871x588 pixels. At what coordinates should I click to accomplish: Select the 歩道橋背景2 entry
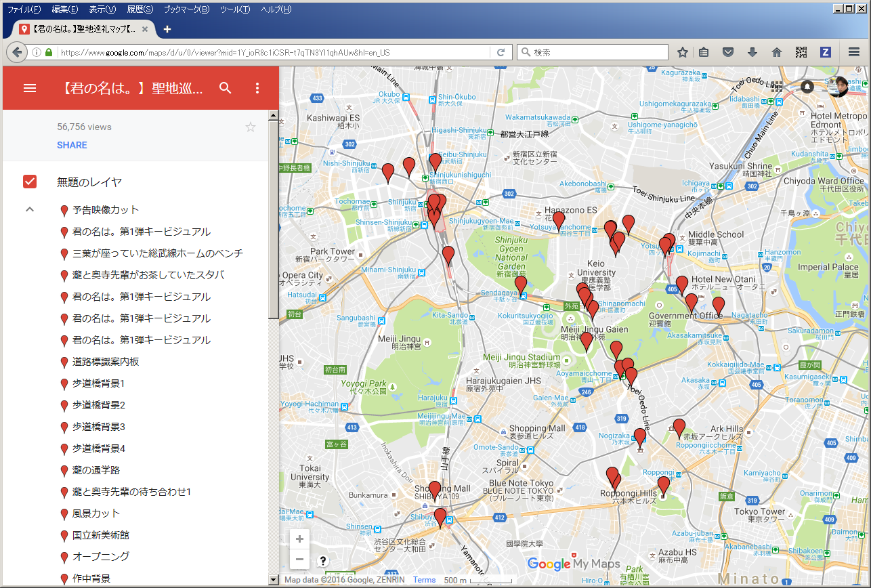(99, 405)
